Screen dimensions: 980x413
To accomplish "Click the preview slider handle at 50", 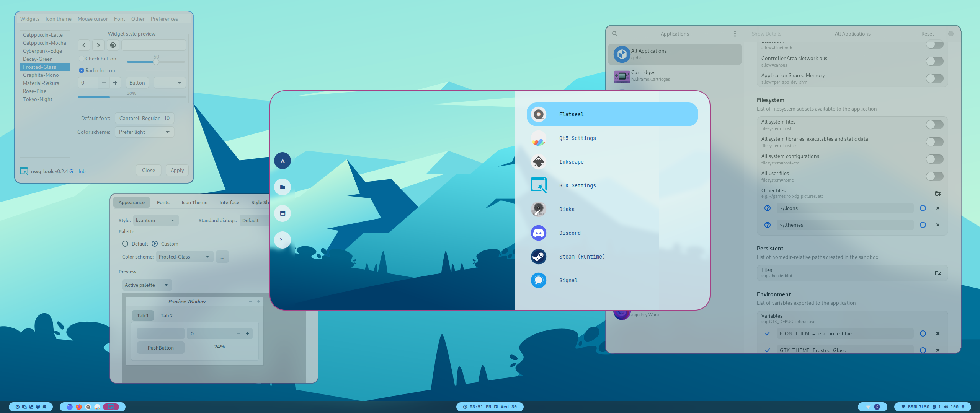I will click(x=156, y=62).
